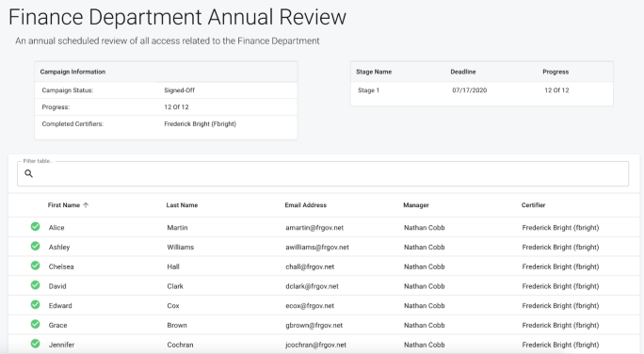Viewport: 644px width, 354px height.
Task: Click the search magnifier icon in filter box
Action: [x=29, y=174]
